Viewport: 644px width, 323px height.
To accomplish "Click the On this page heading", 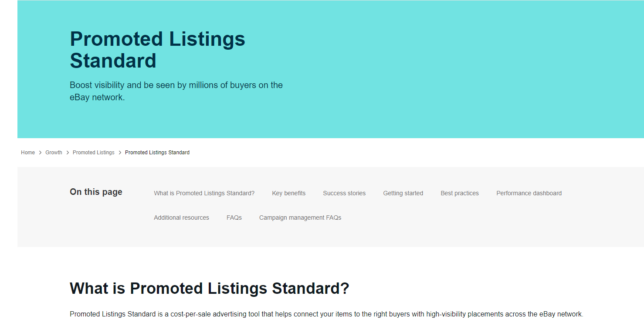I will (x=96, y=192).
